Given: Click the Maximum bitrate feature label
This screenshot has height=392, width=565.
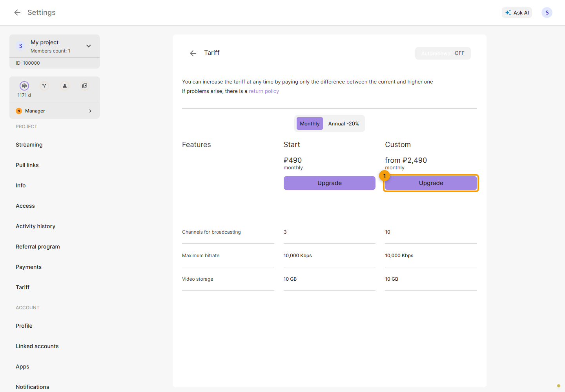Looking at the screenshot, I should pyautogui.click(x=201, y=256).
